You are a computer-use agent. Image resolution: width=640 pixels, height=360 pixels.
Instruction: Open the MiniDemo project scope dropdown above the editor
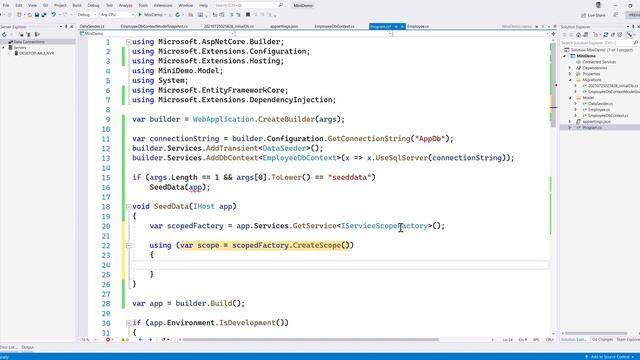[157, 34]
